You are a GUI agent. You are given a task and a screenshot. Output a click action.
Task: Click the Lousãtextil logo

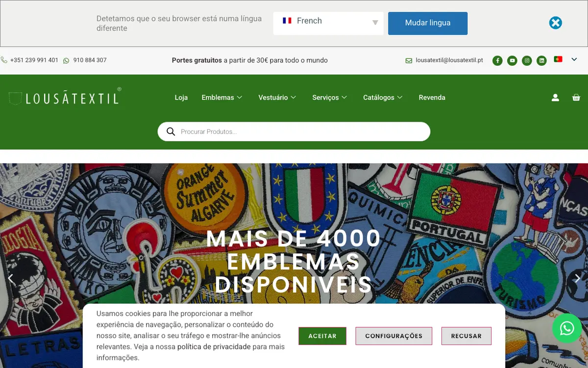[x=65, y=97]
